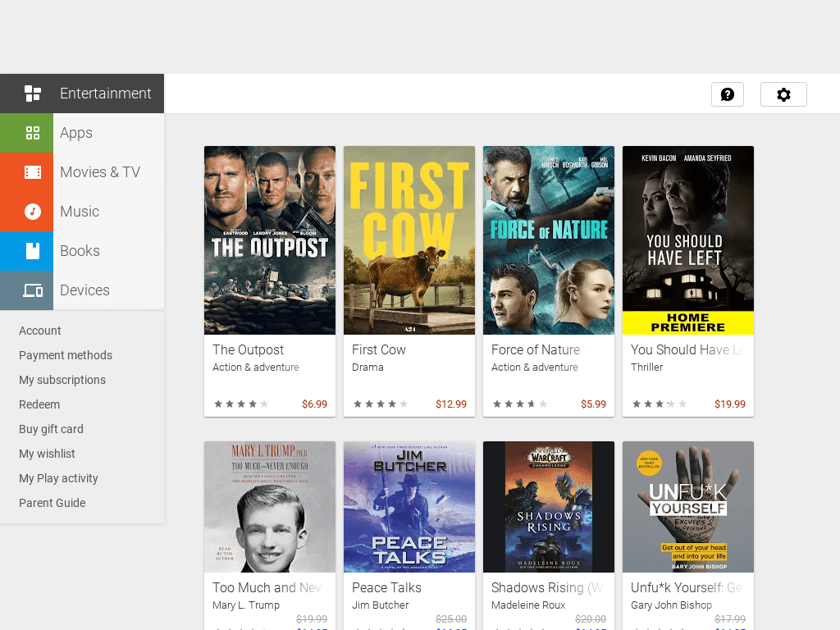Go to the Apps section

pos(76,133)
